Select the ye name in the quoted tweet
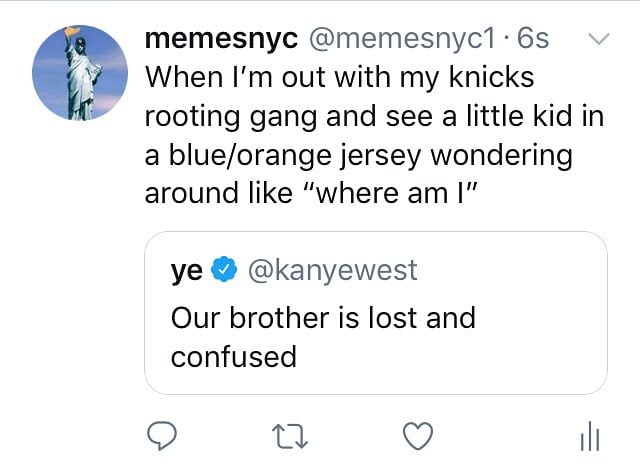 click(x=188, y=270)
